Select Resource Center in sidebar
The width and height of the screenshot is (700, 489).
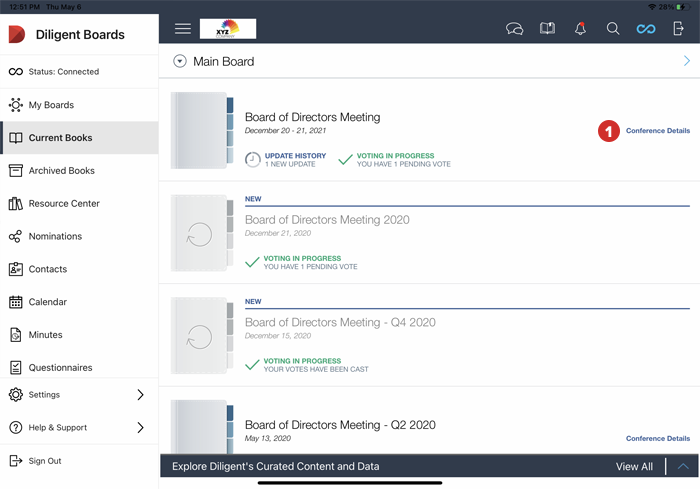coord(64,204)
